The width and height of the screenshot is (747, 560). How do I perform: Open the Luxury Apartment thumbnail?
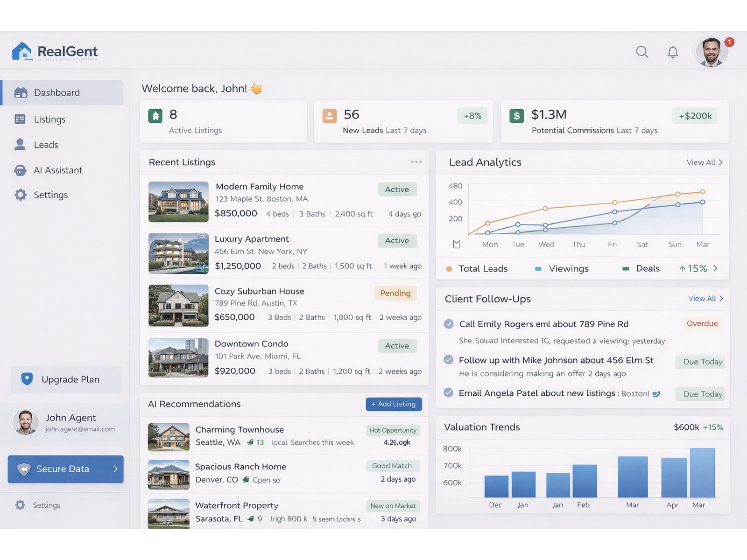pyautogui.click(x=178, y=253)
